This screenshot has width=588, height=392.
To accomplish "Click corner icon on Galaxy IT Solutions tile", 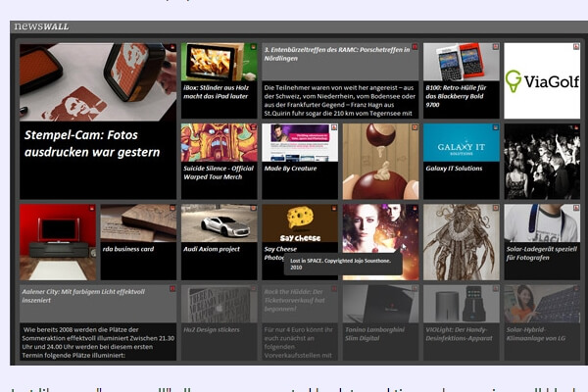I will tap(495, 127).
